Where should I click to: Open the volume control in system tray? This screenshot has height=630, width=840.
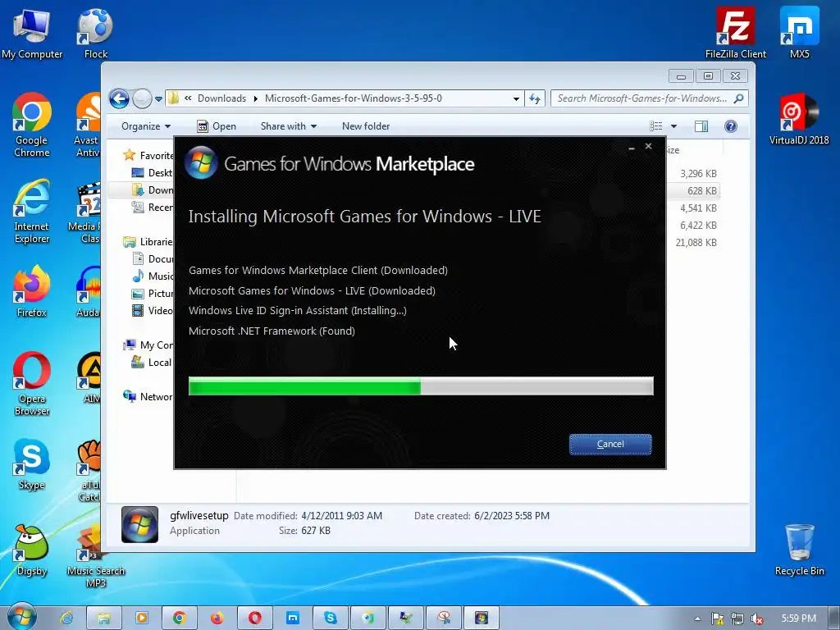click(757, 619)
